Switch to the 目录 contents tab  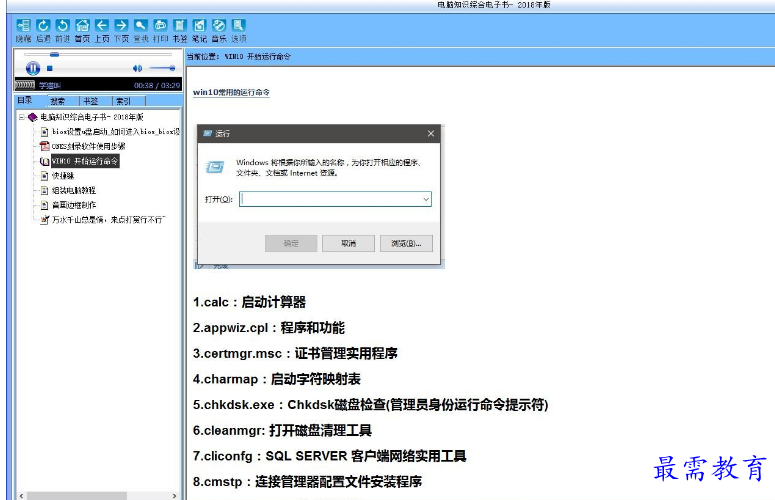tap(25, 100)
